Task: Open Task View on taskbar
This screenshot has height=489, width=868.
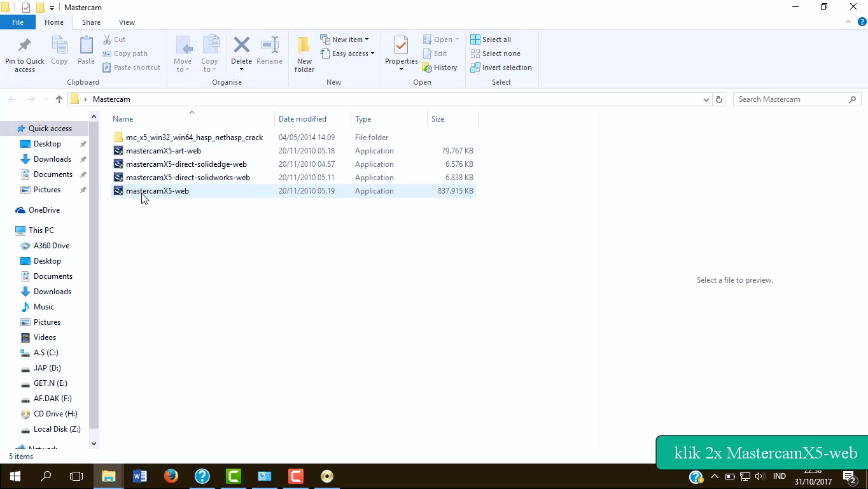Action: click(76, 476)
